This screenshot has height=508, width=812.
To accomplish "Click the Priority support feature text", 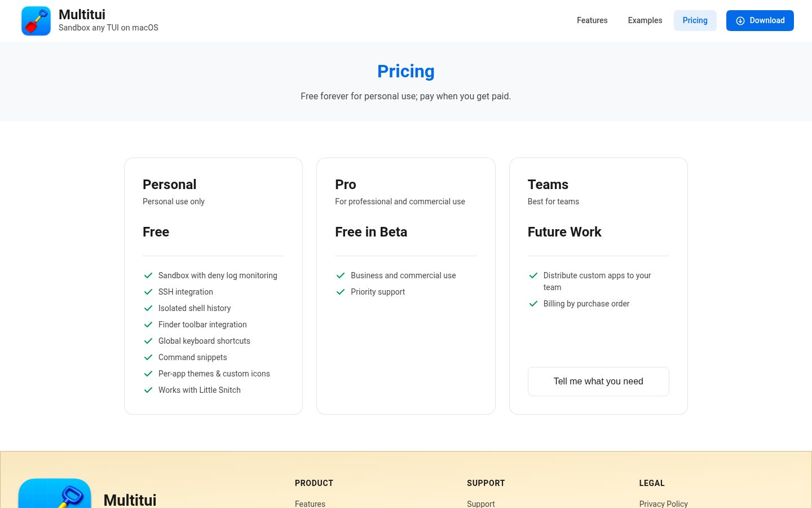I will (378, 292).
